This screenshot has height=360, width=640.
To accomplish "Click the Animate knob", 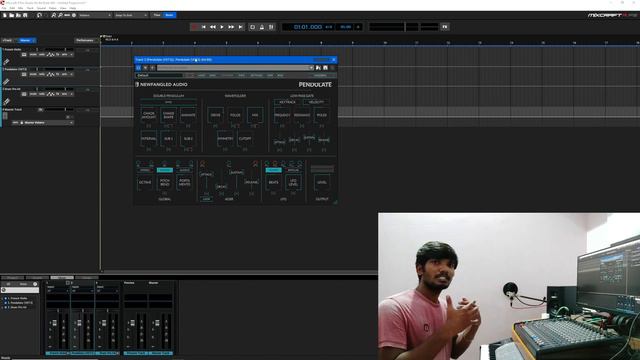I will click(188, 115).
